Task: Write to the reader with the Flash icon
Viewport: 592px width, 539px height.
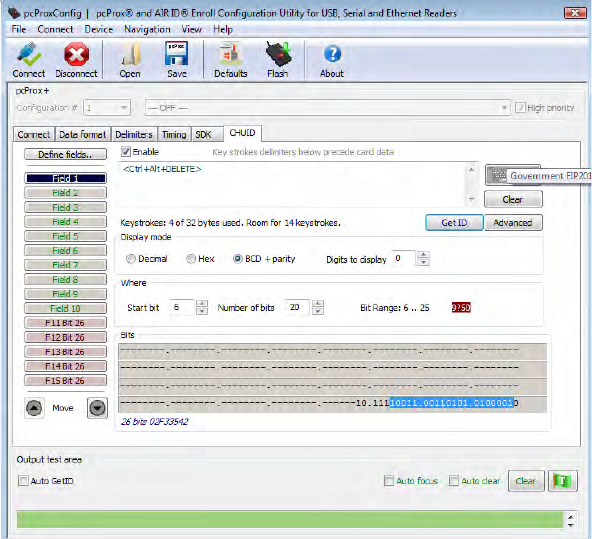Action: coord(278,60)
